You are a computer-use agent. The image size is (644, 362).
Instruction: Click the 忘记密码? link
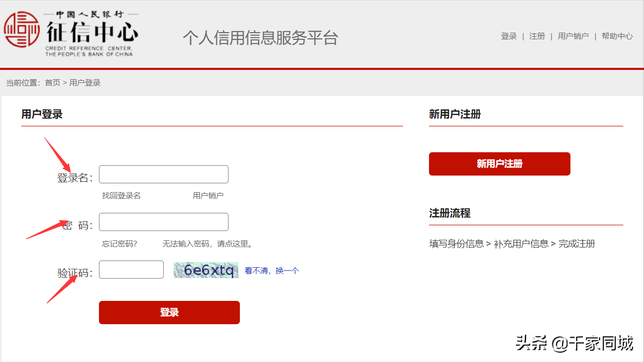coord(120,243)
